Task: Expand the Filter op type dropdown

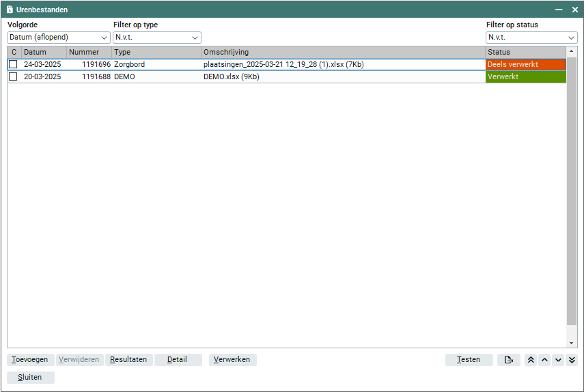Action: [x=157, y=38]
